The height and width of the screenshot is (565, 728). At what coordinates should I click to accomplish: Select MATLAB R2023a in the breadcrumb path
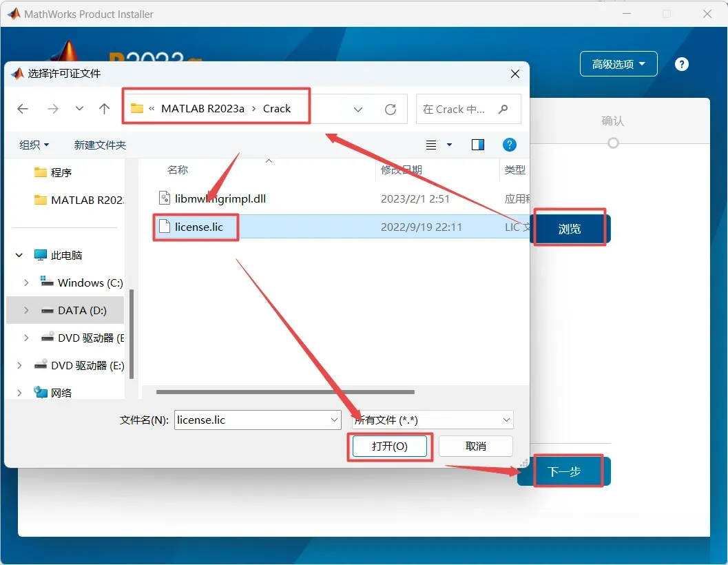point(202,109)
